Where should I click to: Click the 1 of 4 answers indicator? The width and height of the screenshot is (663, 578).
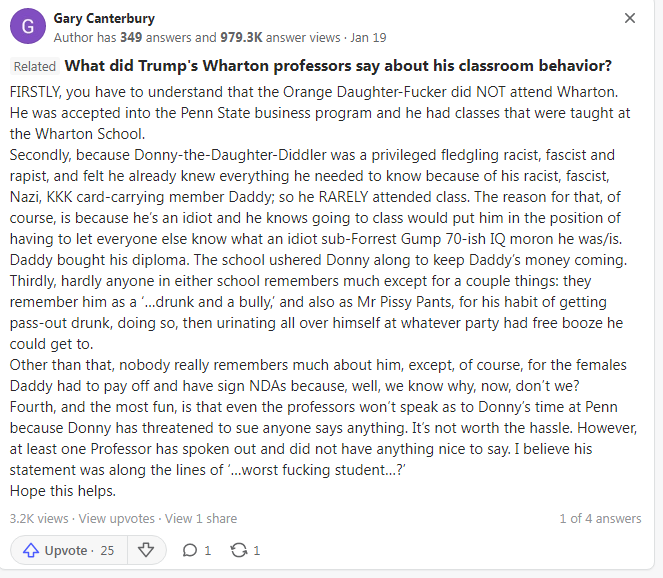600,518
